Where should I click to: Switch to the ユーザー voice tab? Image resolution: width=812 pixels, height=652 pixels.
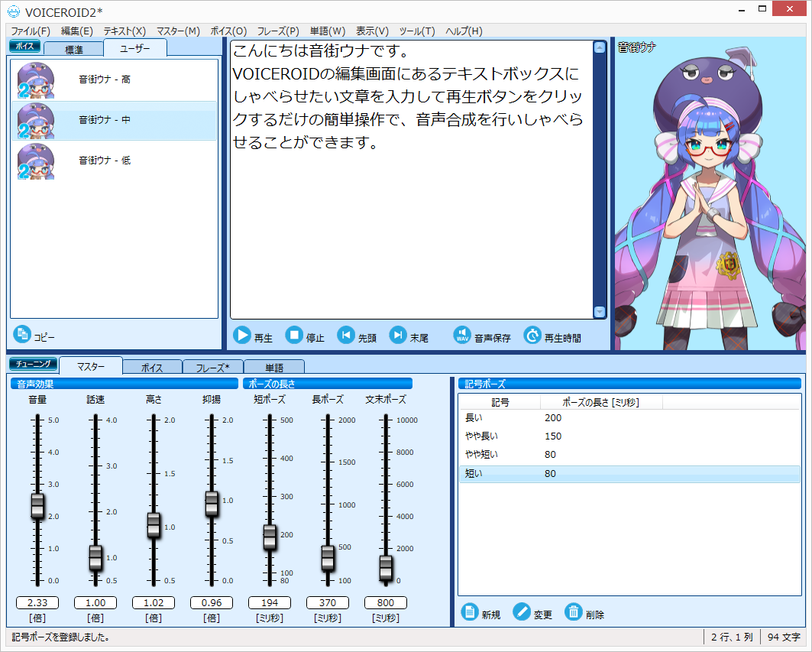135,47
